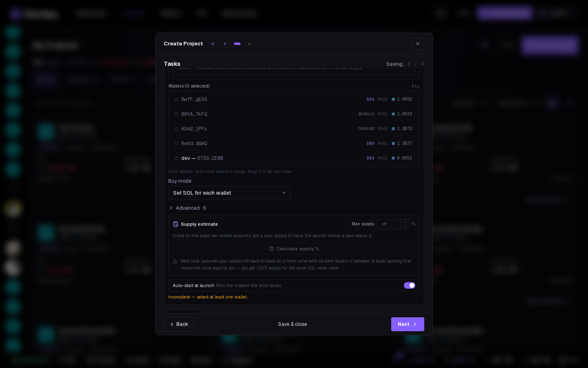Click the calculator icon beside Supply estimate
This screenshot has width=588, height=368.
[x=176, y=224]
